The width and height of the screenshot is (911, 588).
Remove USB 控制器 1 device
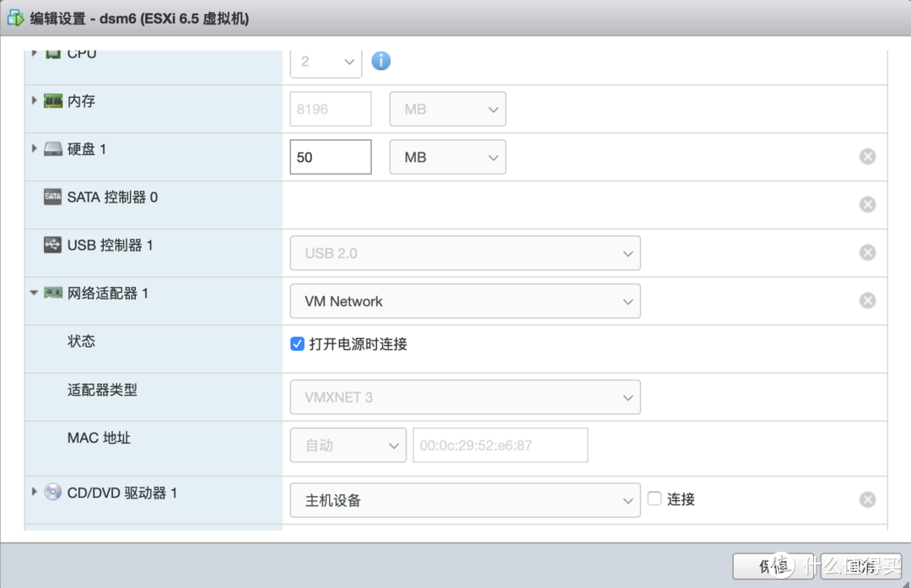(x=867, y=252)
